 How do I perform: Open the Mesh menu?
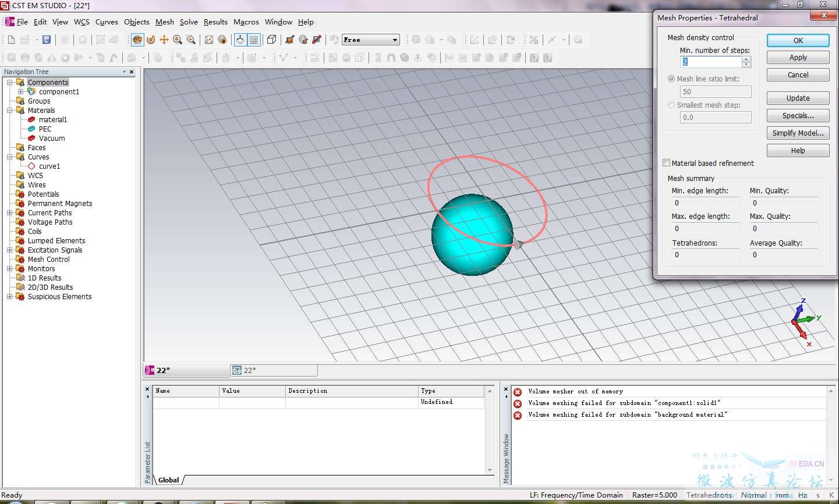(x=165, y=22)
